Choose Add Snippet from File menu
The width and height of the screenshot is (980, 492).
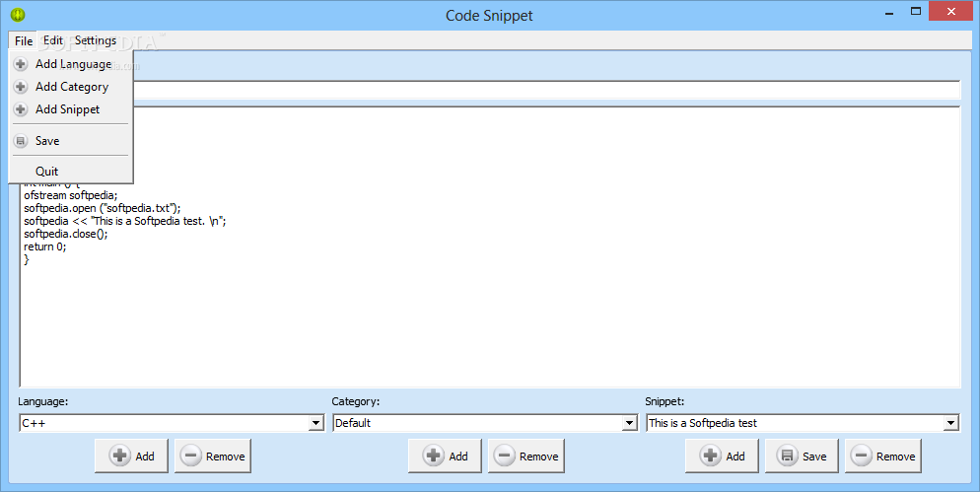pyautogui.click(x=71, y=108)
